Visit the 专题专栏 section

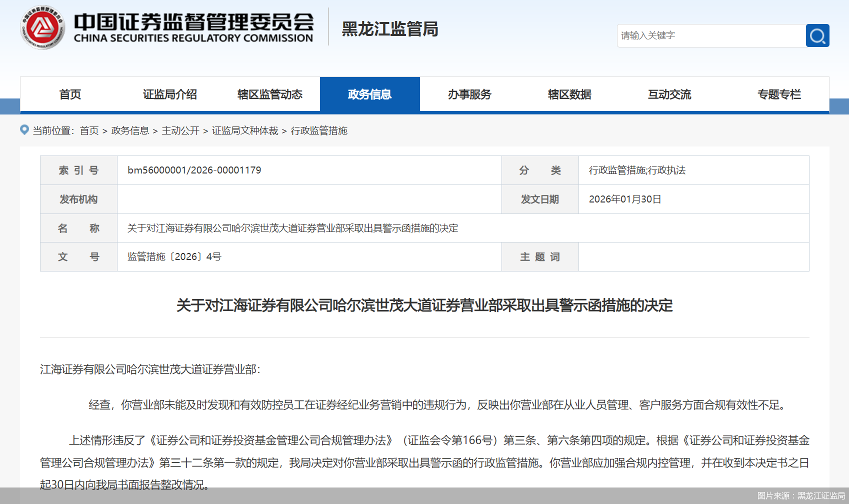point(779,94)
